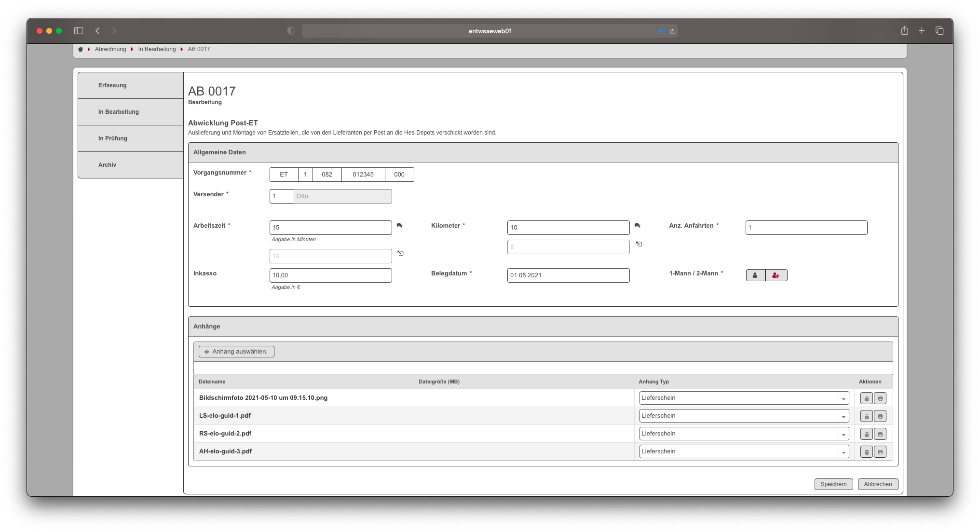Click the home icon in the breadcrumb

point(81,49)
